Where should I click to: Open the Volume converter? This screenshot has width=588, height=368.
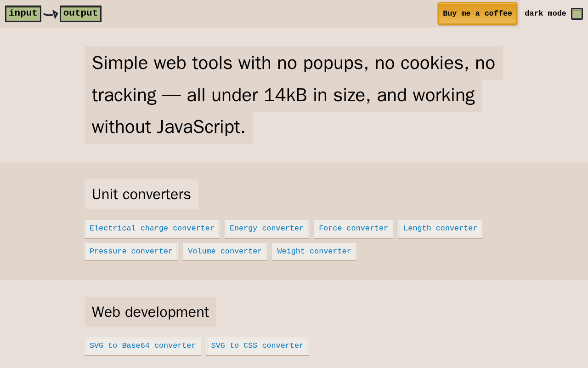(x=225, y=252)
